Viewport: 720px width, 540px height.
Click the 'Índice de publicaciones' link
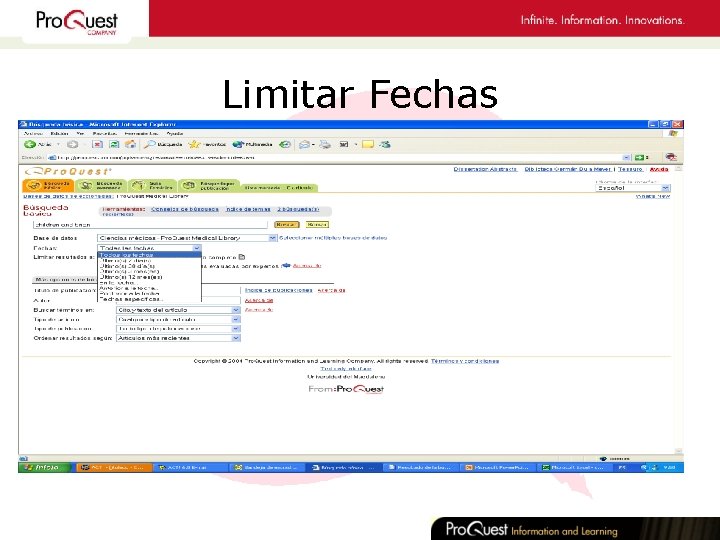tap(278, 290)
